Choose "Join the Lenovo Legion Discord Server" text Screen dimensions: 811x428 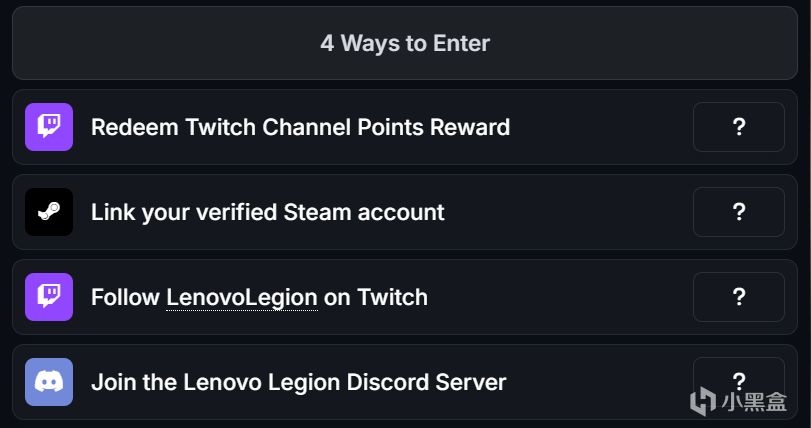coord(298,382)
